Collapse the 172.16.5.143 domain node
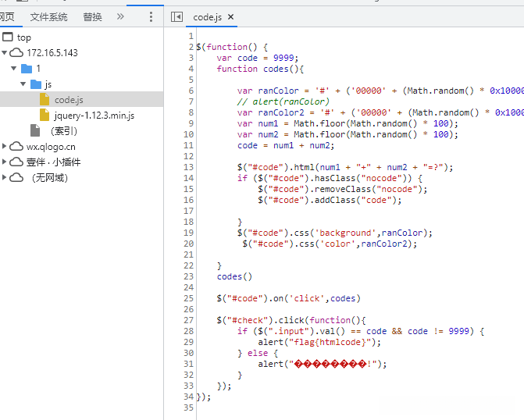524x420 pixels. pos(5,52)
